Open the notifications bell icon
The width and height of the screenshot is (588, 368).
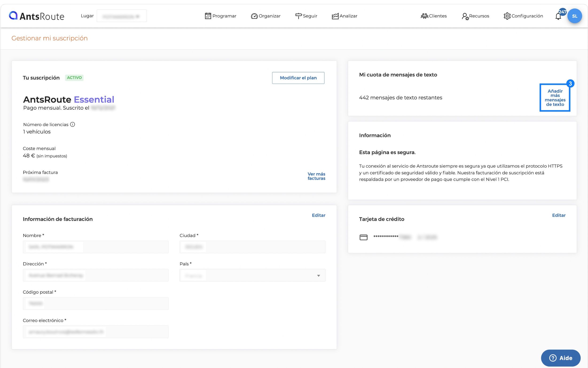coord(558,16)
